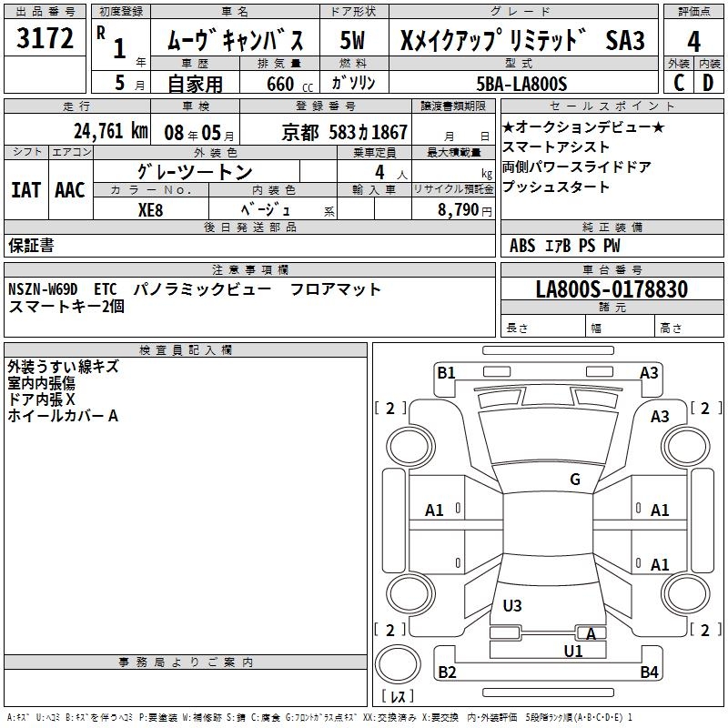728x728 pixels.
Task: Select 注意事項欄 section header
Action: [x=249, y=269]
